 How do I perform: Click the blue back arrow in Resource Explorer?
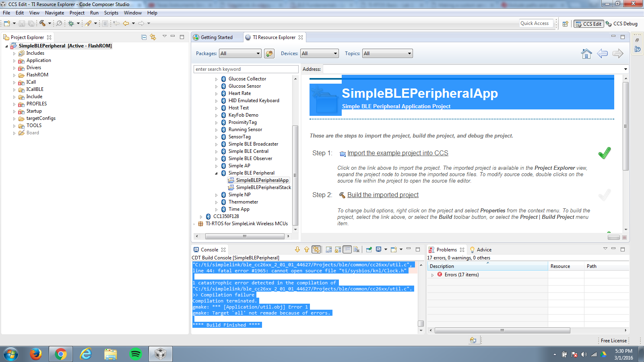pyautogui.click(x=603, y=53)
